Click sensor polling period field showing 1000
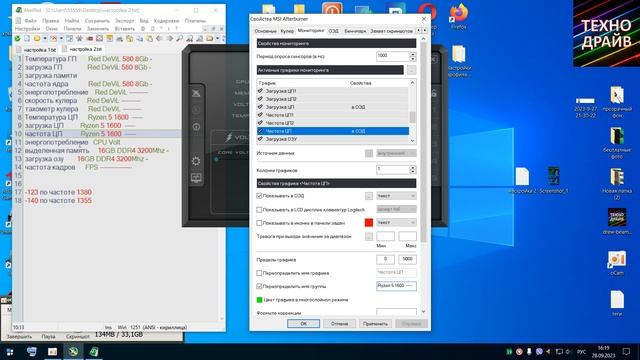640x360 pixels. click(x=393, y=56)
